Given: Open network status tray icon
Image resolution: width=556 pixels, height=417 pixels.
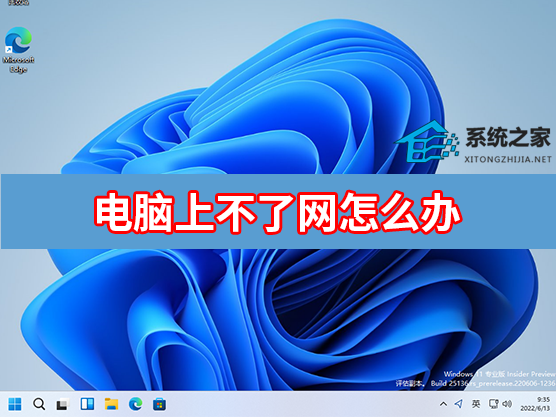Looking at the screenshot, I should 494,404.
